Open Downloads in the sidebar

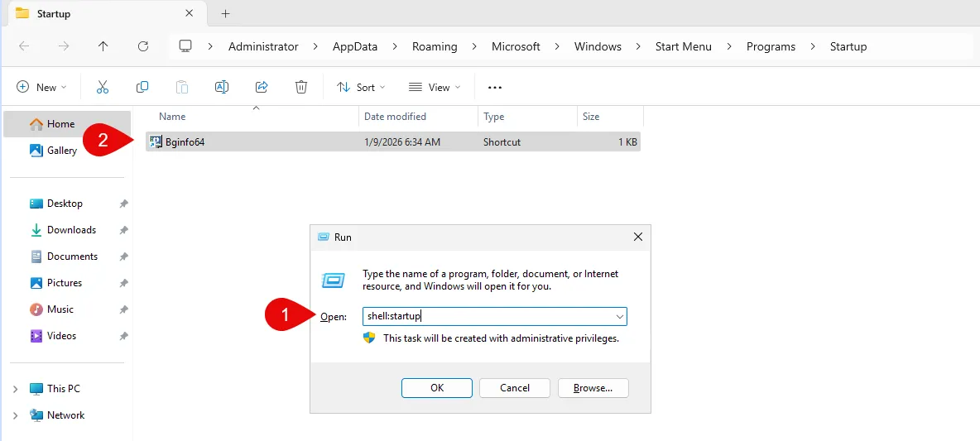(x=71, y=230)
